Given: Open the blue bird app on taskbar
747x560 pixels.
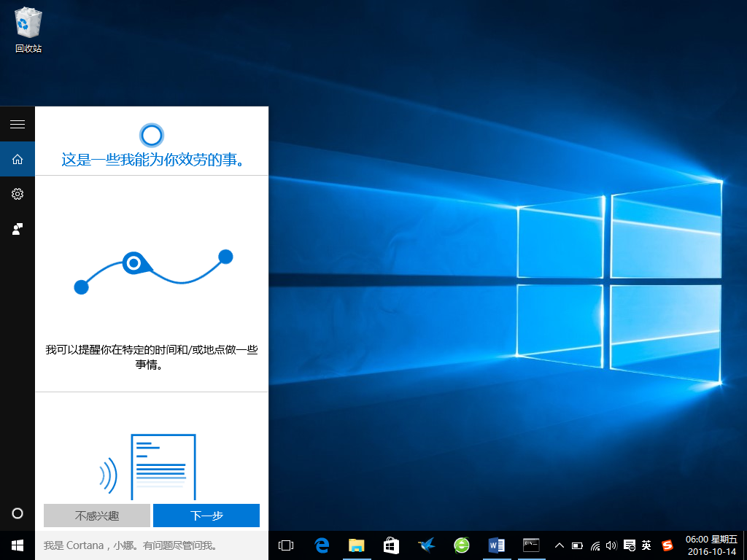Looking at the screenshot, I should [x=426, y=545].
